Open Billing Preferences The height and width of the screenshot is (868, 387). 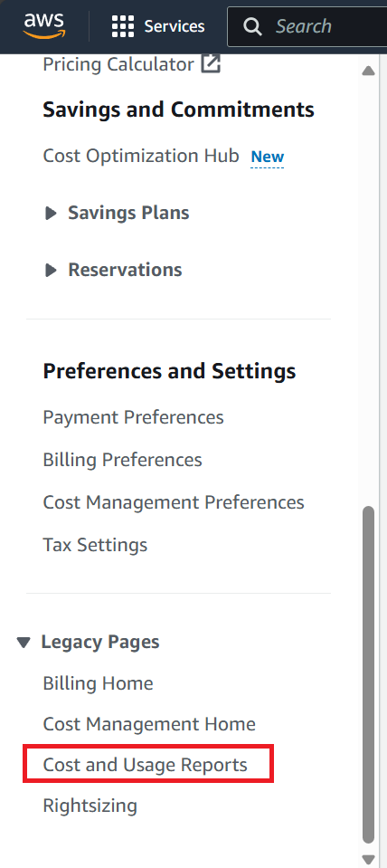click(x=123, y=460)
